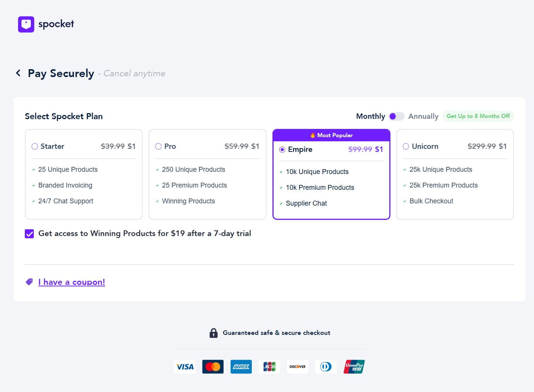Click the coupon tag icon
Image resolution: width=534 pixels, height=392 pixels.
(x=29, y=282)
